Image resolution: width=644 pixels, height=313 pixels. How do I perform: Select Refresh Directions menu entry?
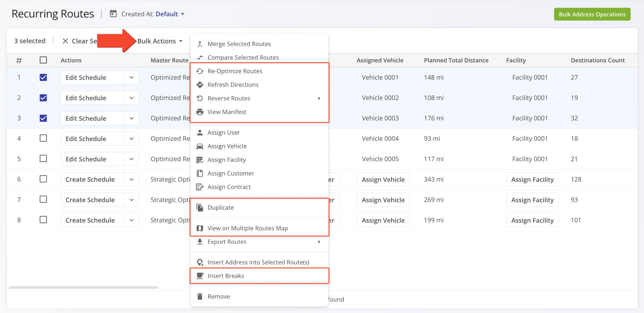click(x=259, y=85)
